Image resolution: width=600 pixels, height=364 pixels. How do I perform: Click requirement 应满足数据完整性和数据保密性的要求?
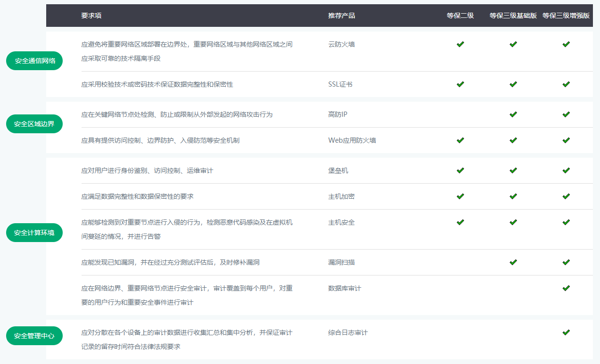tap(137, 196)
